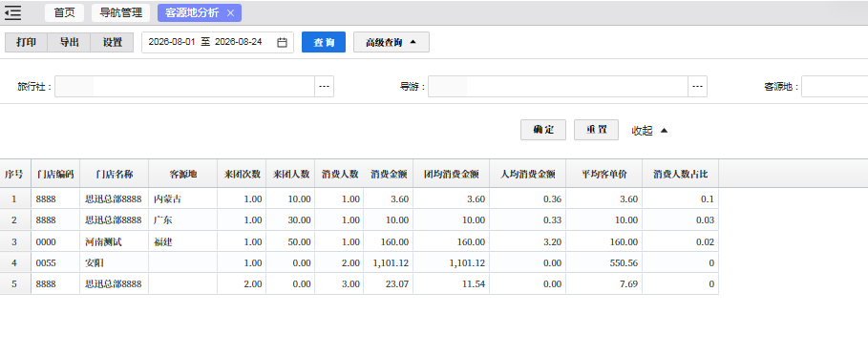Collapse the sidebar menu icon
The image size is (868, 355).
coord(12,12)
